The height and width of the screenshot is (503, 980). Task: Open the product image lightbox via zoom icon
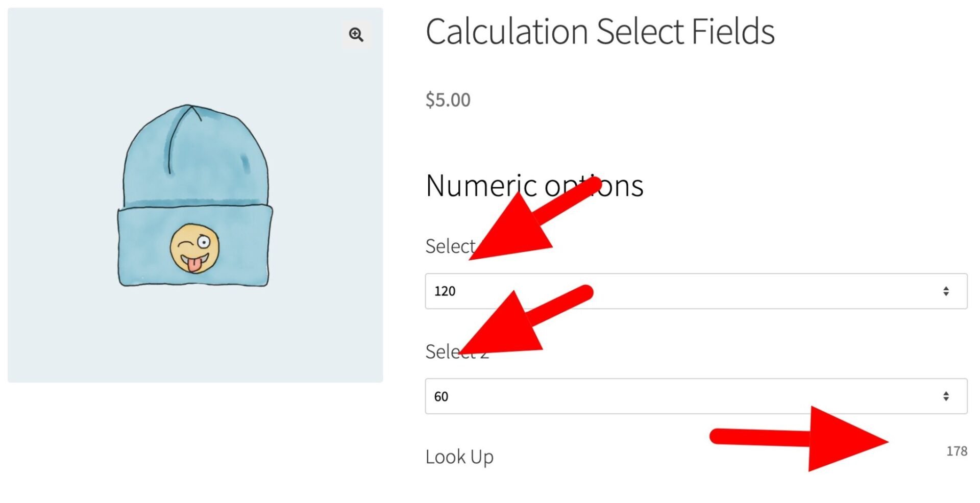pos(356,35)
